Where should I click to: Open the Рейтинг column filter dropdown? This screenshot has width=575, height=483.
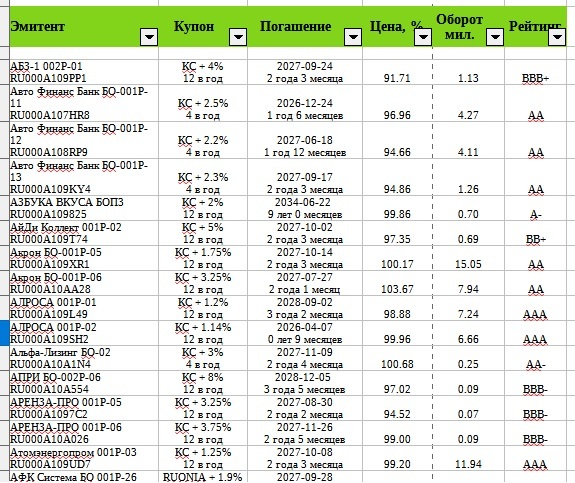coord(557,37)
